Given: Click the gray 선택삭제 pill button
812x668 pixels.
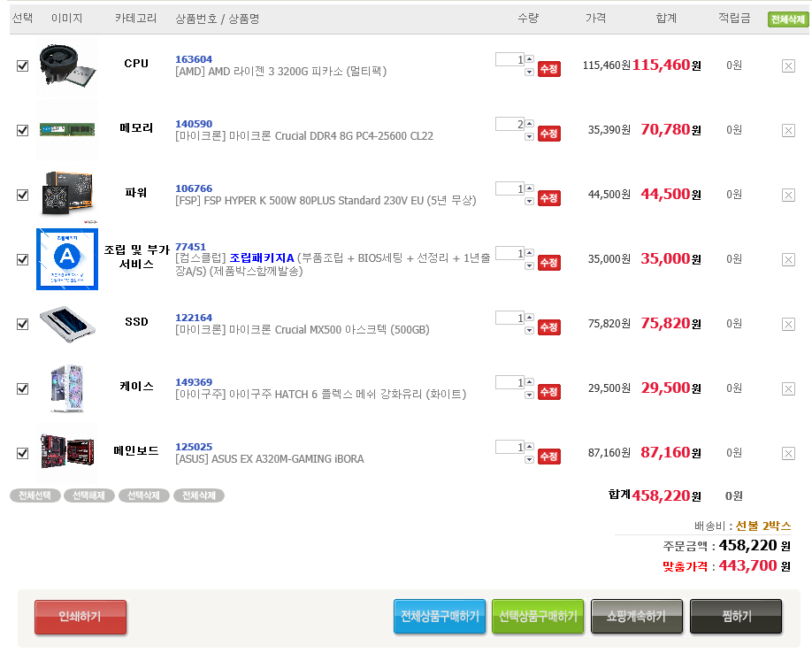Looking at the screenshot, I should pyautogui.click(x=143, y=495).
